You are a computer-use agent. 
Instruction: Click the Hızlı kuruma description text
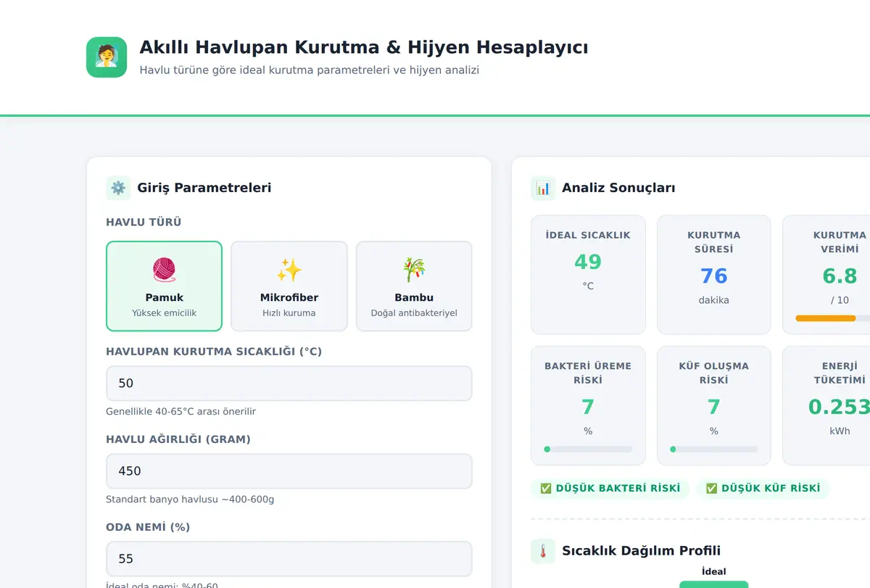[x=289, y=313]
